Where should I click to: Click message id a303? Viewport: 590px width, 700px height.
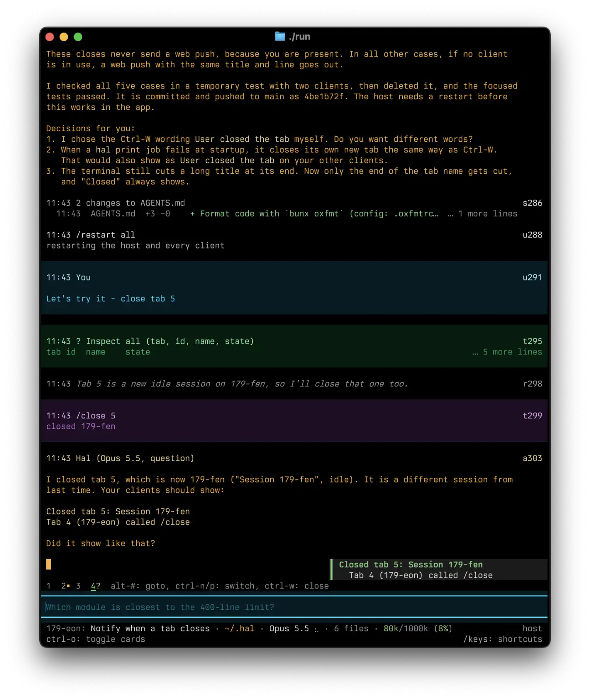(532, 458)
